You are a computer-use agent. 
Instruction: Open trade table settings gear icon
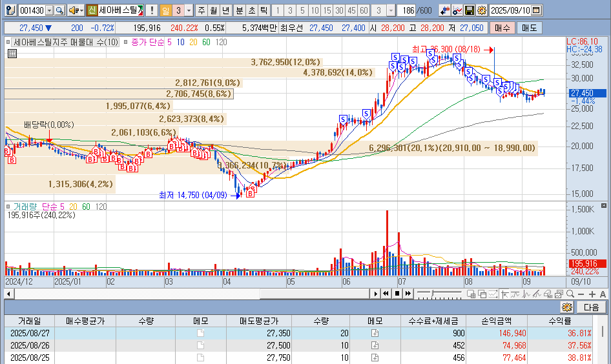click(x=567, y=307)
